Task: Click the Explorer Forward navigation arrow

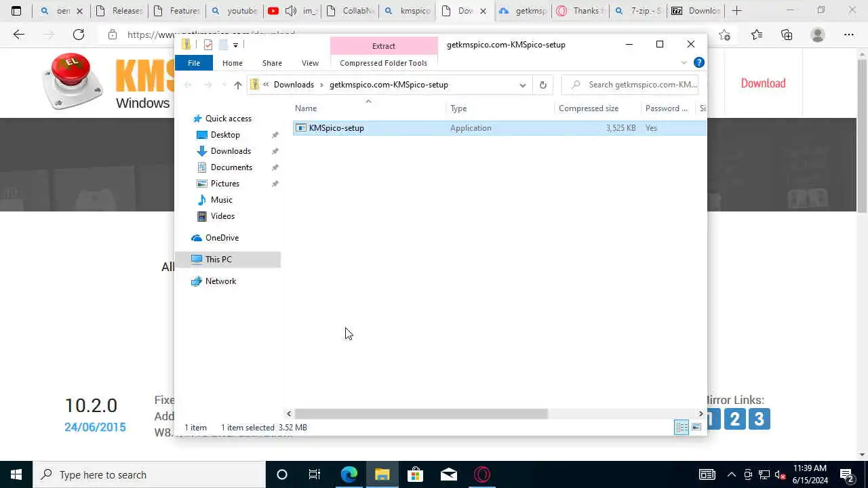Action: click(x=208, y=85)
